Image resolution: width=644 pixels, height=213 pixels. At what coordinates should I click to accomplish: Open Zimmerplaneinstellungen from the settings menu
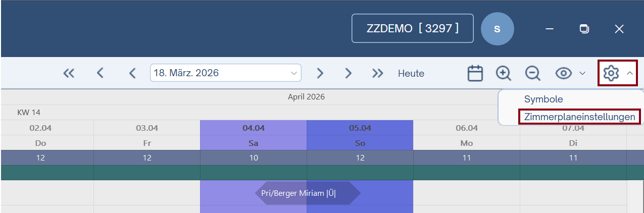coord(579,117)
